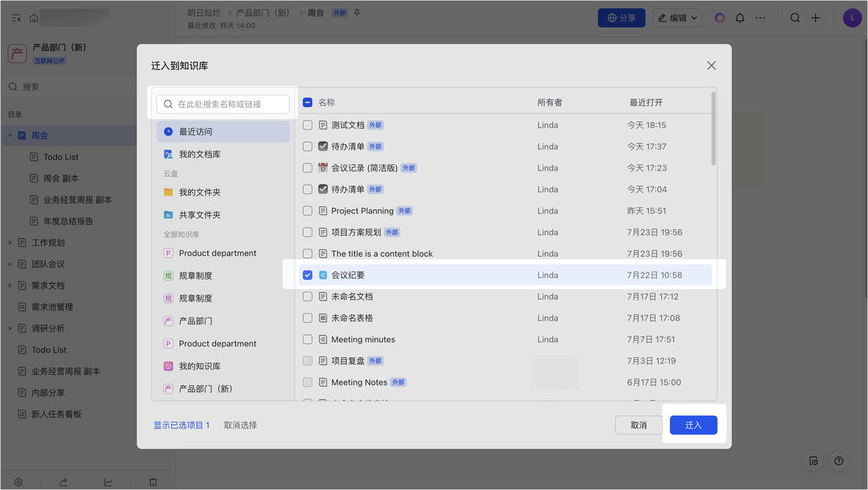Viewport: 868px width, 490px height.
Task: Click 显示已选项目 1 link
Action: pyautogui.click(x=182, y=425)
